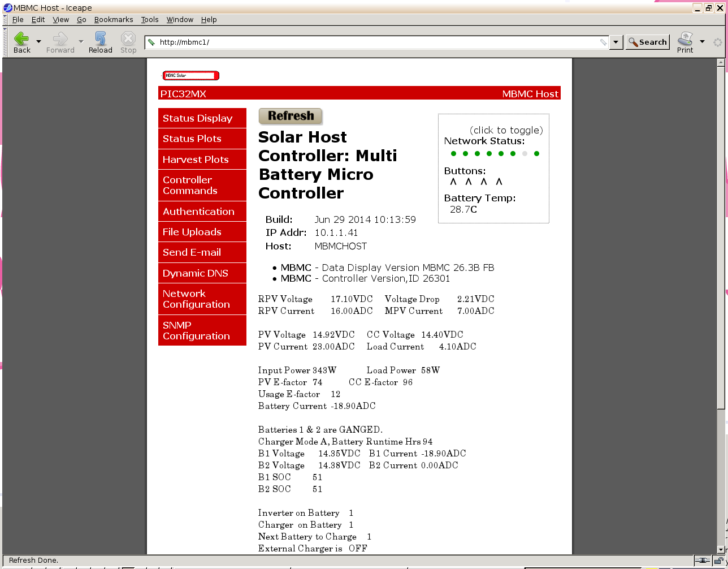Click the MBMCHOST host name text
728x569 pixels.
click(x=341, y=247)
